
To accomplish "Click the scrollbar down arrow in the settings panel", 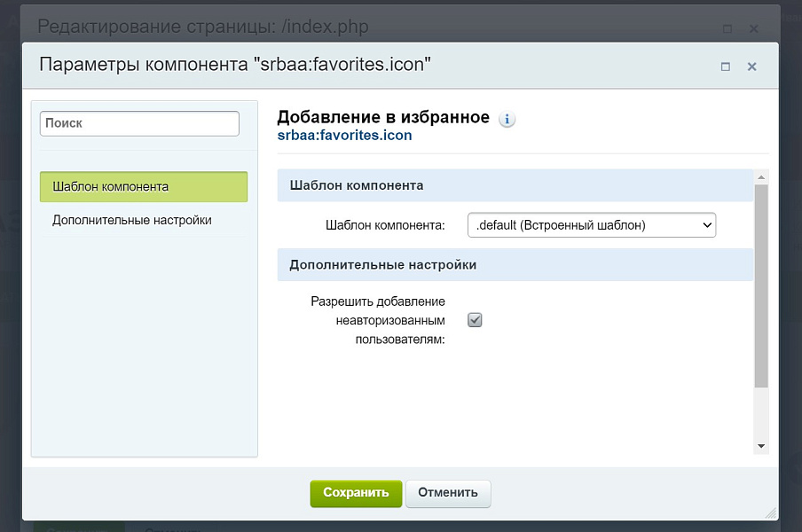I will pyautogui.click(x=760, y=445).
